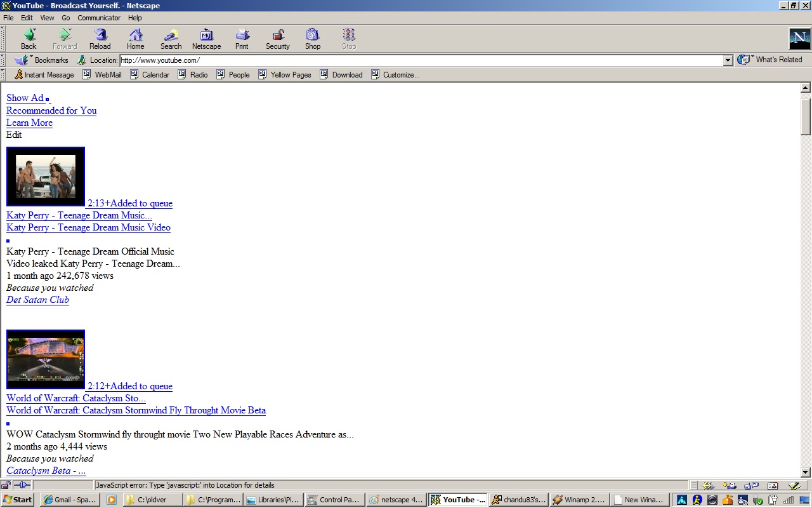The height and width of the screenshot is (508, 812).
Task: Open Radio in the personal toolbar
Action: pos(193,75)
